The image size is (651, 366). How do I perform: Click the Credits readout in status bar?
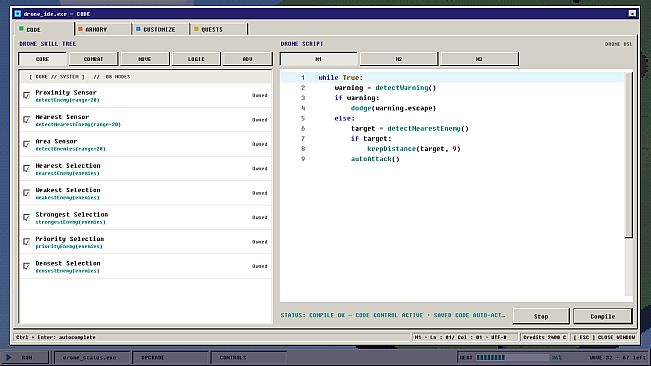[x=544, y=337]
